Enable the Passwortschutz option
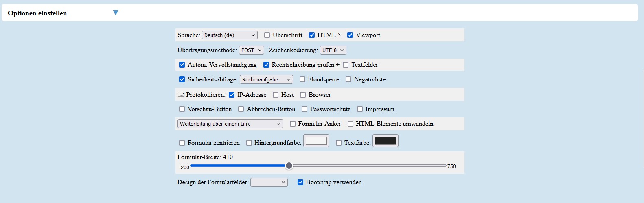Image resolution: width=644 pixels, height=203 pixels. pos(304,109)
